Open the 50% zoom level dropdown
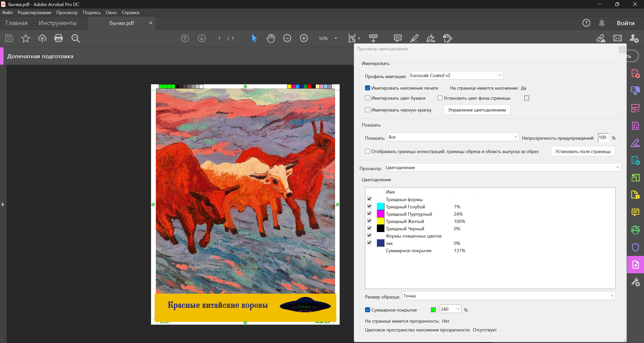Viewport: 644px width, 343px height. click(328, 38)
